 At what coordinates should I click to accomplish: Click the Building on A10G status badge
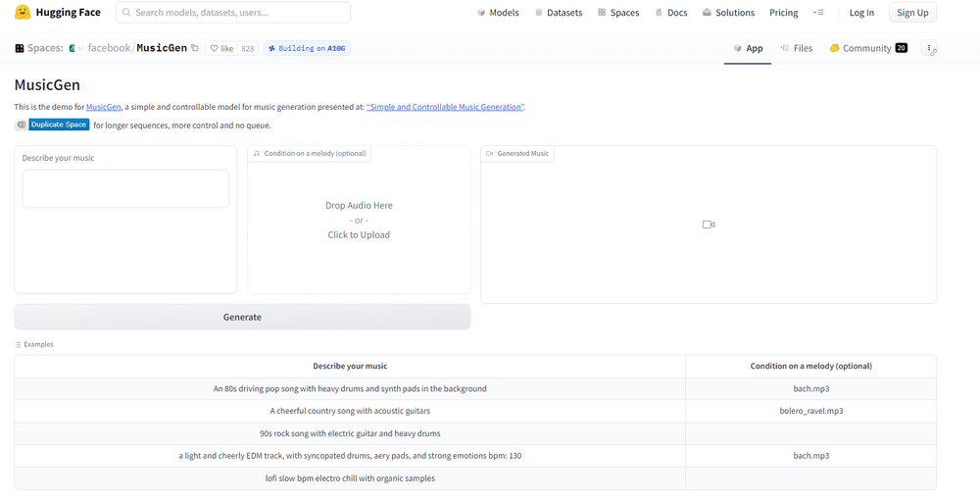pos(307,48)
